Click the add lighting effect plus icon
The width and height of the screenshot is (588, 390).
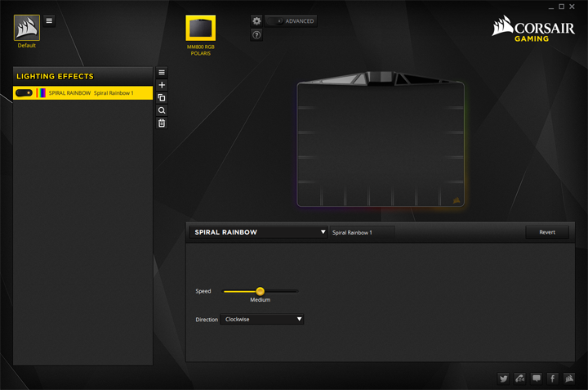(162, 85)
